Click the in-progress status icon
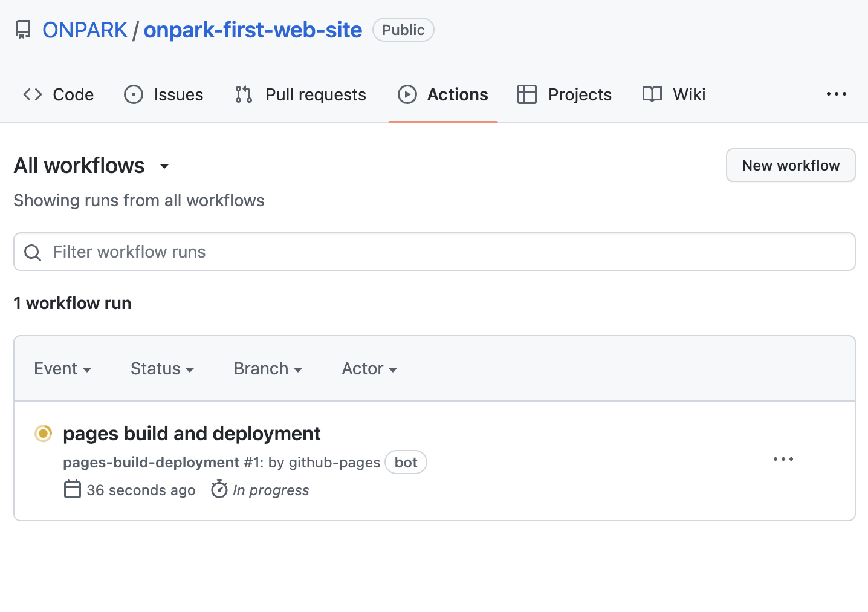This screenshot has height=612, width=868. (43, 434)
